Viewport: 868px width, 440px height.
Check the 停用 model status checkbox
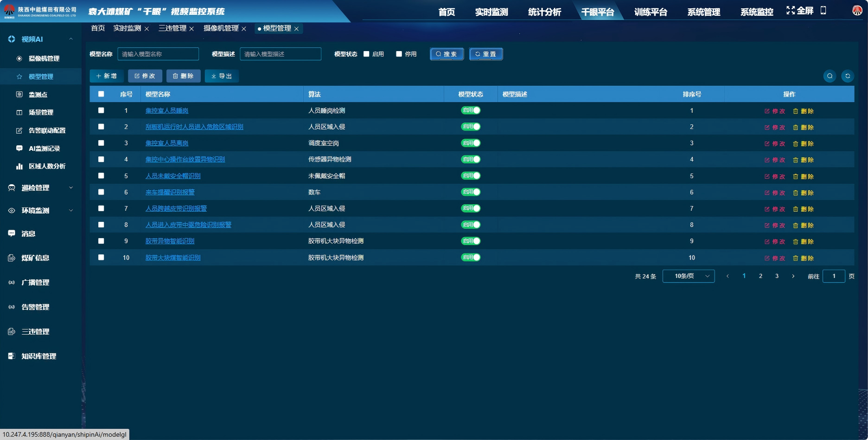click(399, 54)
